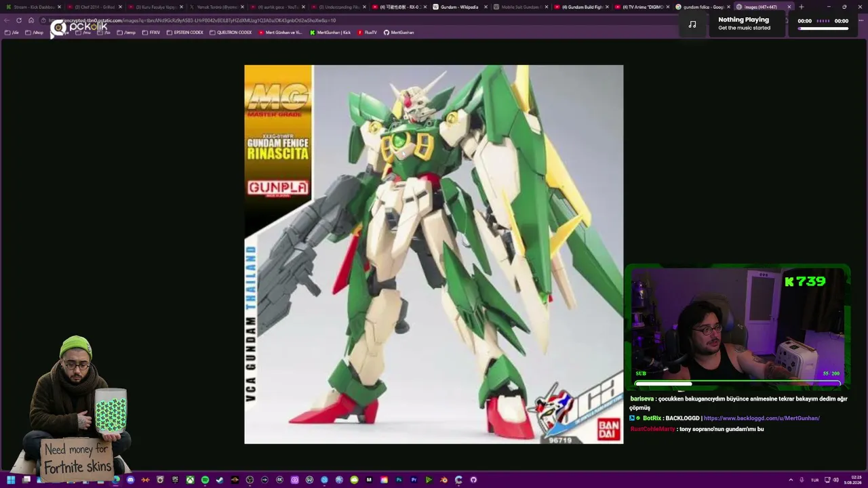Viewport: 868px width, 488px height.
Task: Open the Mert Günhan YouTube bookmark
Action: click(281, 33)
